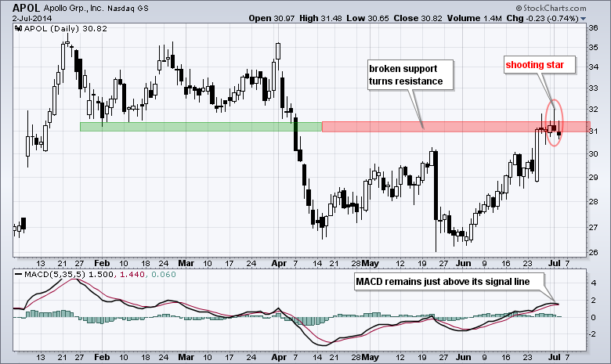Click the 31 price axis label

(594, 132)
